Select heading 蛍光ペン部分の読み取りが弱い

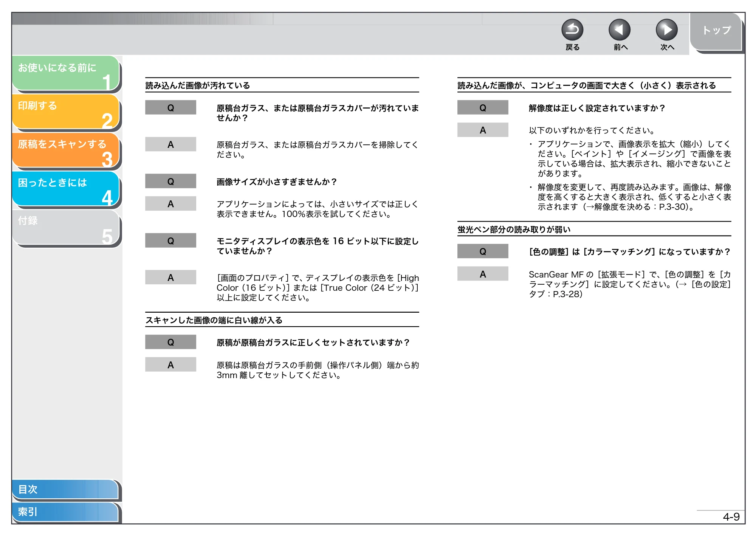click(x=514, y=230)
